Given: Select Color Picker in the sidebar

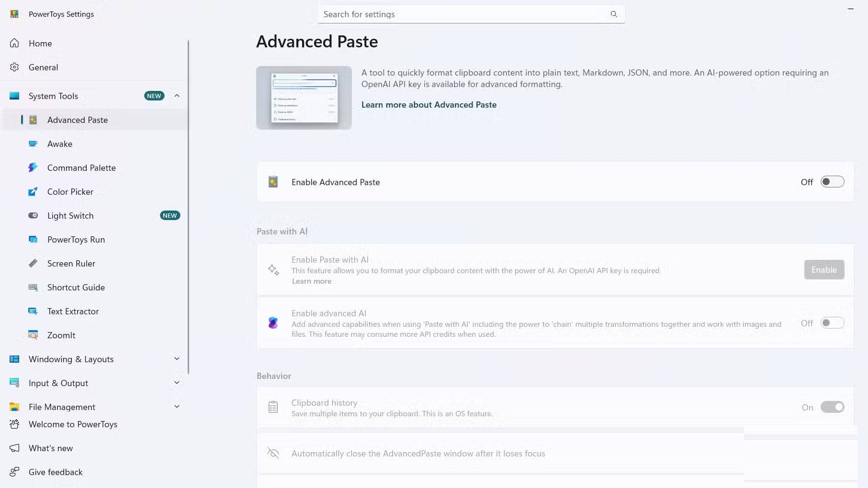Looking at the screenshot, I should (x=94, y=191).
